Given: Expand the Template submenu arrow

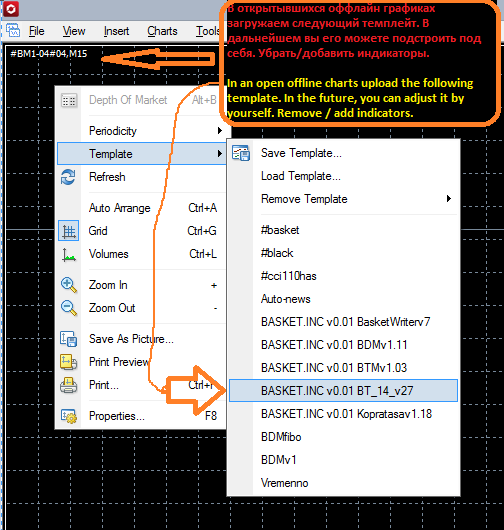Looking at the screenshot, I should pos(220,153).
